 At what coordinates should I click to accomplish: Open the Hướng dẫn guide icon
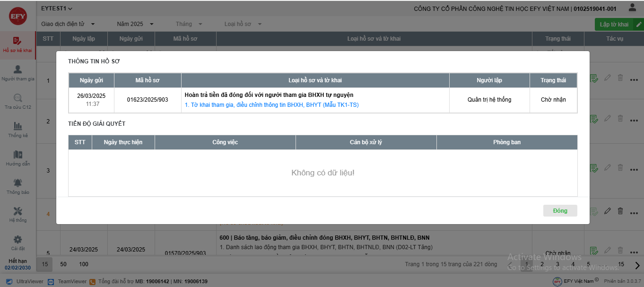17,158
